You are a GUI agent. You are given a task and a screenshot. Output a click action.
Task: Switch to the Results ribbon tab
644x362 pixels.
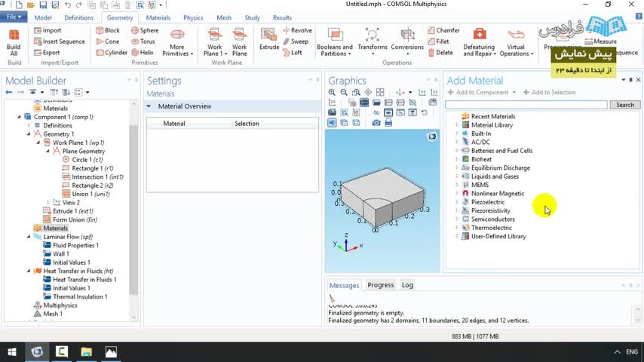(282, 17)
